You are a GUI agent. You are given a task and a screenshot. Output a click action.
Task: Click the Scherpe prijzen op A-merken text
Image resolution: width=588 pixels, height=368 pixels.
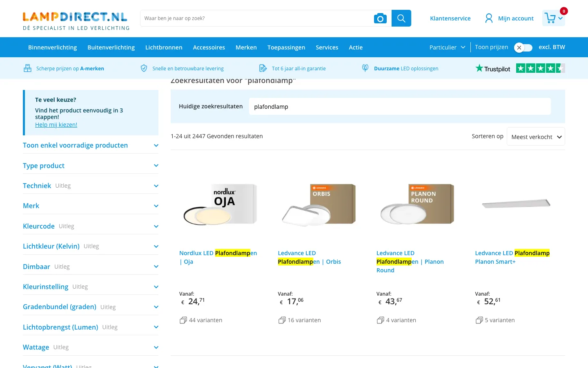[x=70, y=69]
